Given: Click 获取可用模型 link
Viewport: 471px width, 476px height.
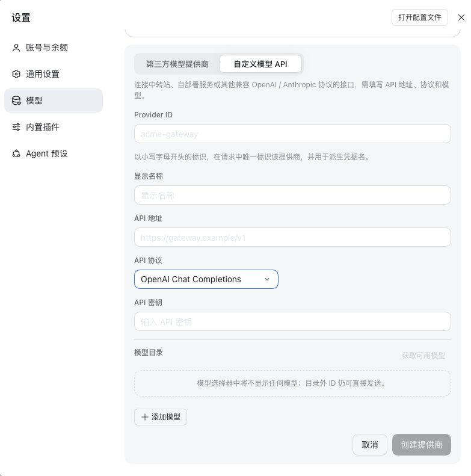Looking at the screenshot, I should click(423, 355).
